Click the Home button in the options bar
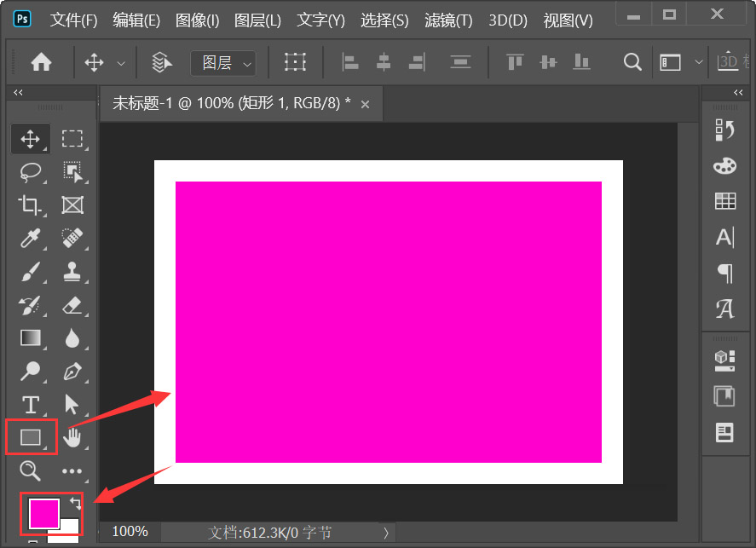 tap(40, 61)
